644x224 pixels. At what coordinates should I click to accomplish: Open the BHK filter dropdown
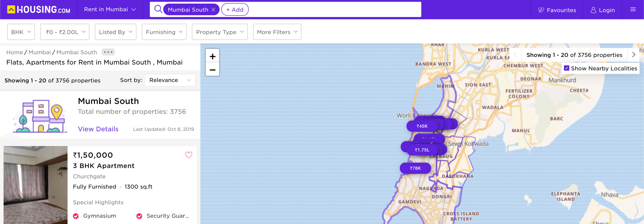coord(21,32)
